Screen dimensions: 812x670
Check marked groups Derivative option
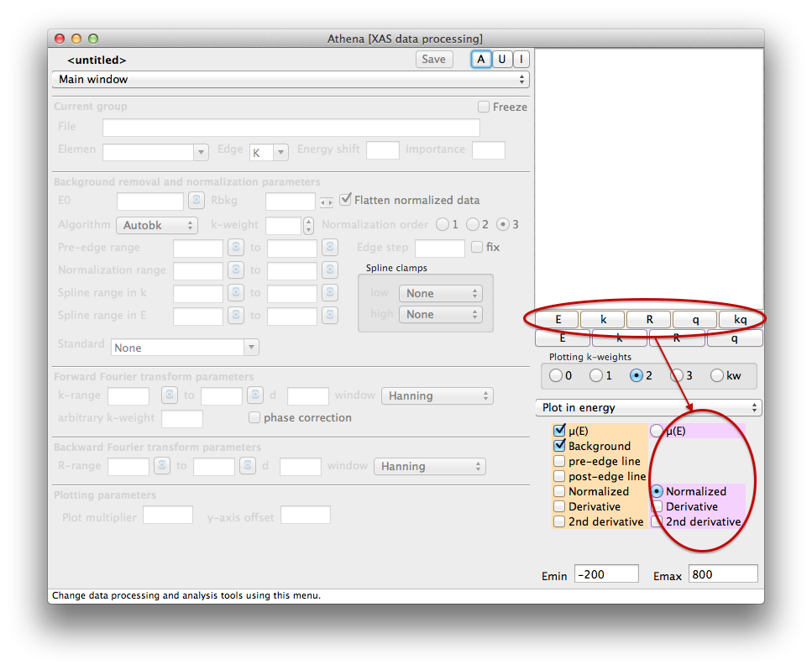pyautogui.click(x=657, y=506)
